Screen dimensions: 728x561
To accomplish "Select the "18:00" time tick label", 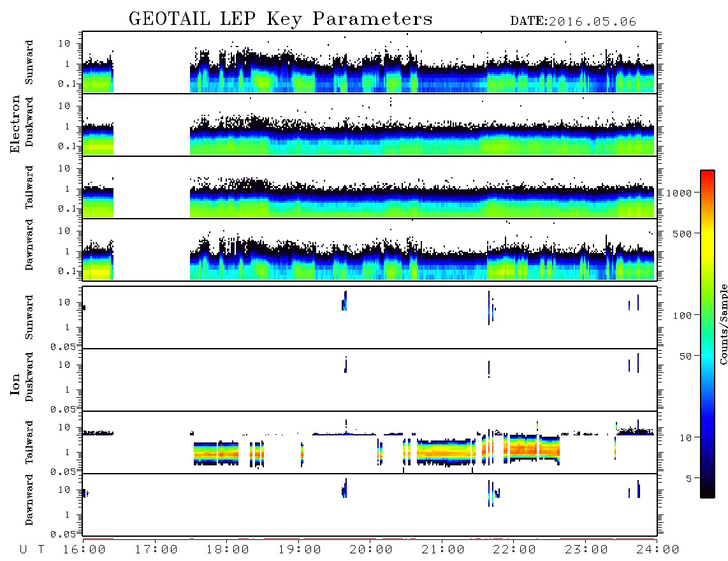I will 228,550.
